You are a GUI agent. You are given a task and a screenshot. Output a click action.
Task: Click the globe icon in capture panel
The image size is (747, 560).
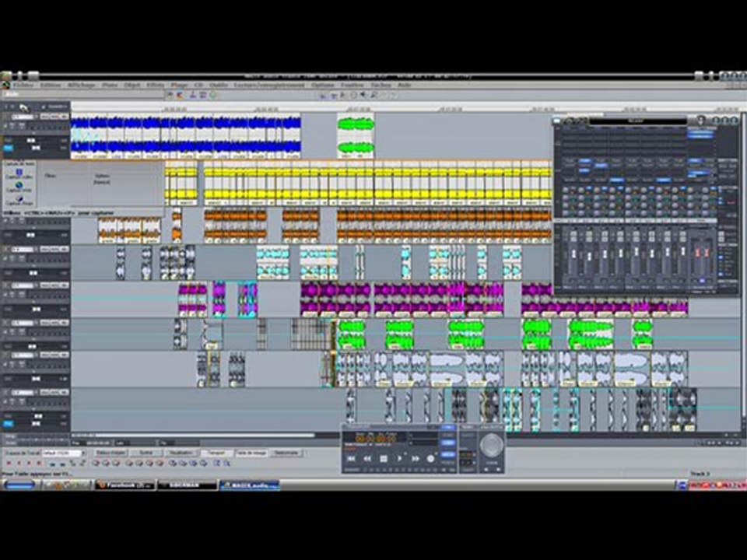[x=19, y=185]
